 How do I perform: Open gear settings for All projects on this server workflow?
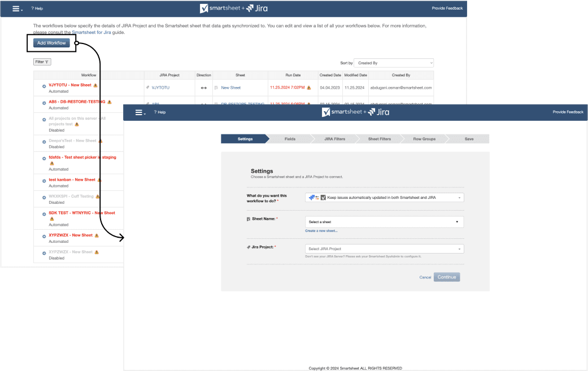[x=44, y=120]
